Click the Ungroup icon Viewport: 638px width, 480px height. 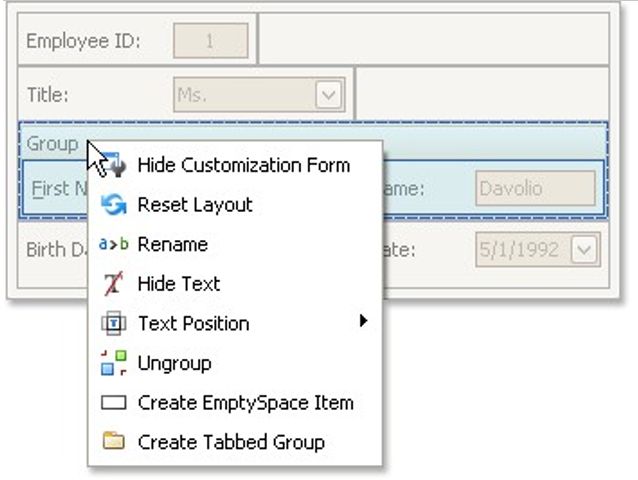pos(114,363)
